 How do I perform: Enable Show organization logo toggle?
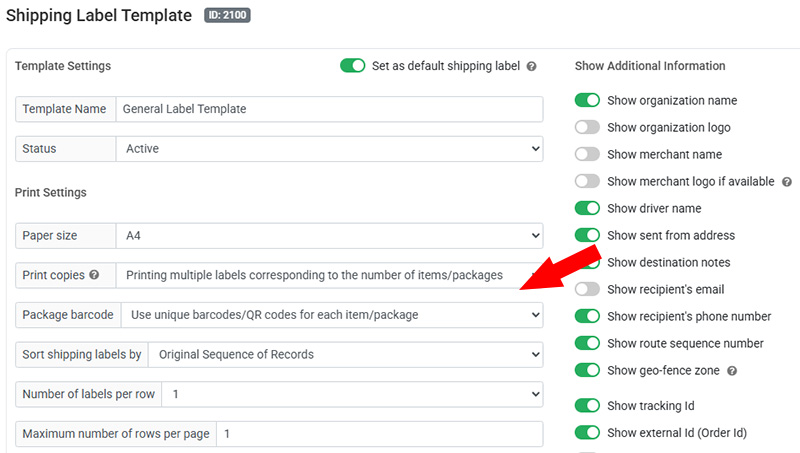[587, 128]
